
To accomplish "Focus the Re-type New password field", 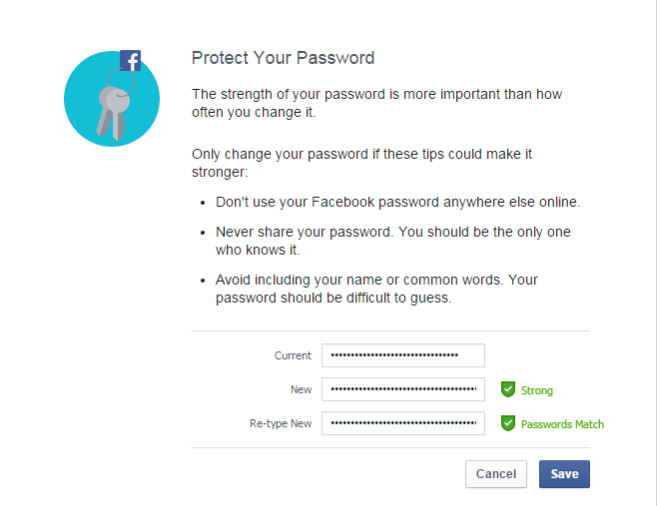I will (403, 423).
